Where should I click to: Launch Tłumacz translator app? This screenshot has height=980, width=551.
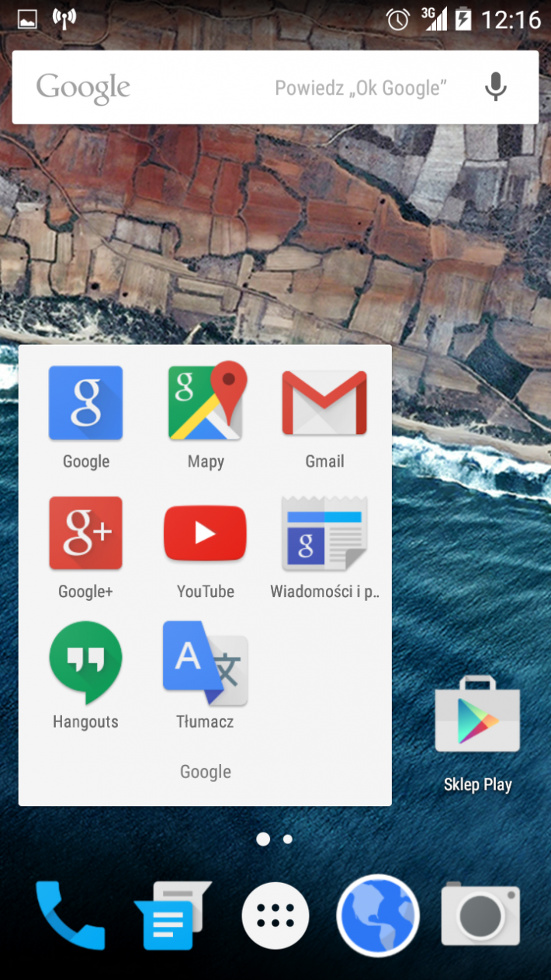[205, 663]
